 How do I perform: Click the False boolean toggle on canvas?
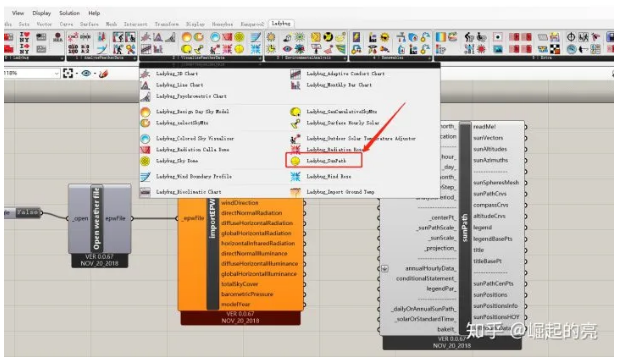pyautogui.click(x=28, y=212)
